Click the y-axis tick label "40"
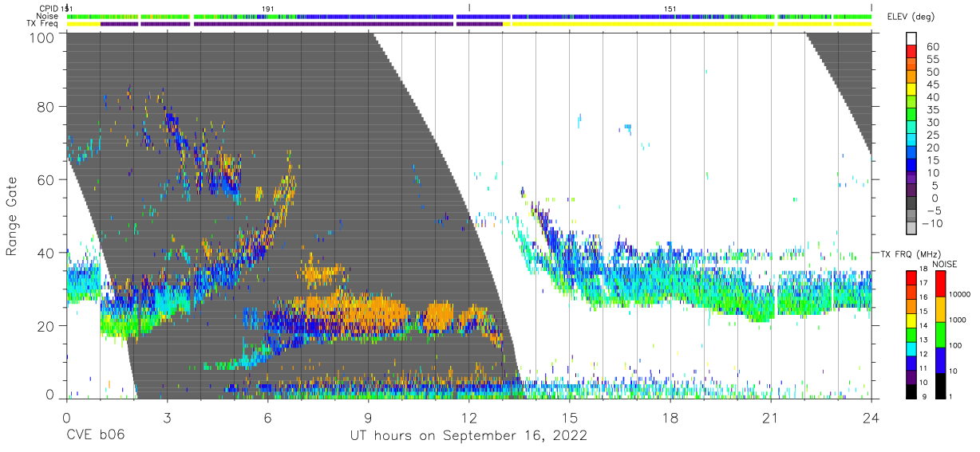Image resolution: width=980 pixels, height=452 pixels. [x=47, y=253]
